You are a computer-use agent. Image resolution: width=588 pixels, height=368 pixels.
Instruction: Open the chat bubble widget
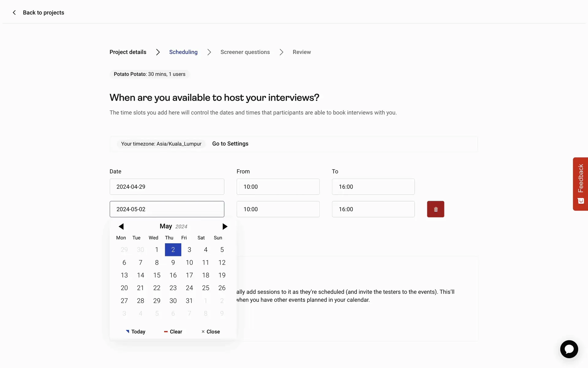pos(569,349)
